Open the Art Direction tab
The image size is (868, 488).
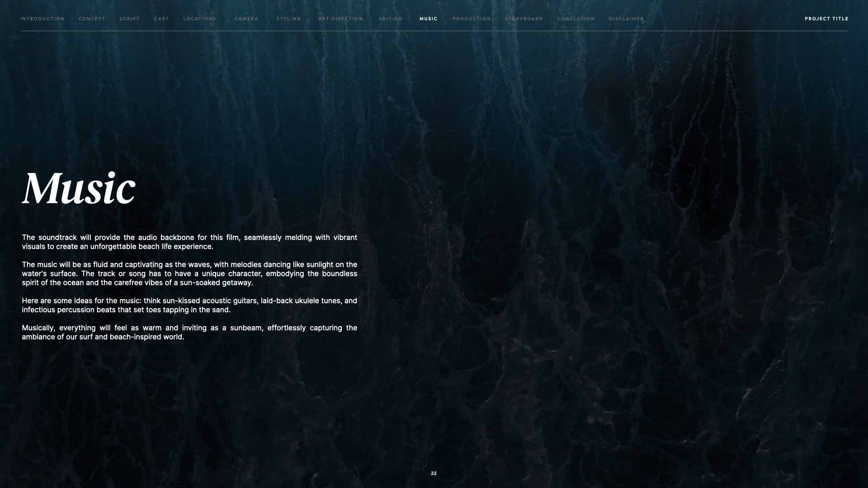point(340,19)
